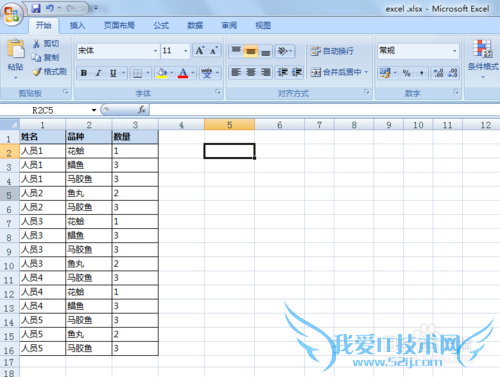Image resolution: width=500 pixels, height=377 pixels.
Task: Align text to bottom of cell
Action: point(265,51)
